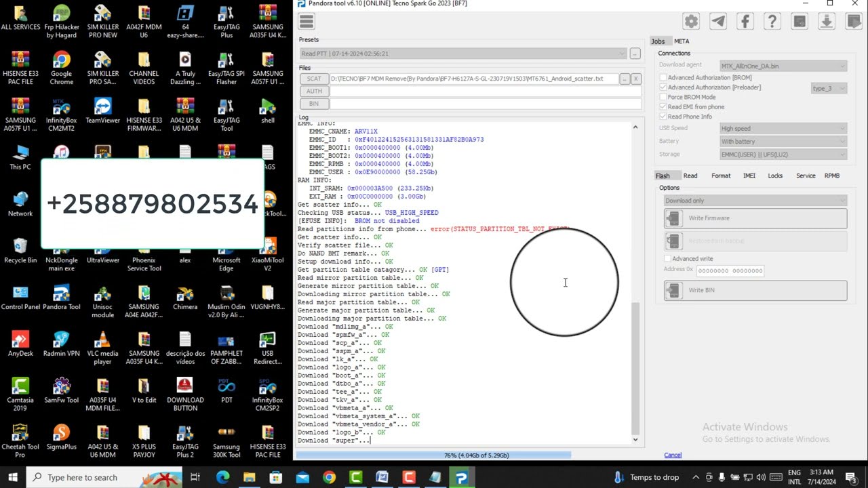Click the Write Firmware button
868x488 pixels.
[755, 218]
